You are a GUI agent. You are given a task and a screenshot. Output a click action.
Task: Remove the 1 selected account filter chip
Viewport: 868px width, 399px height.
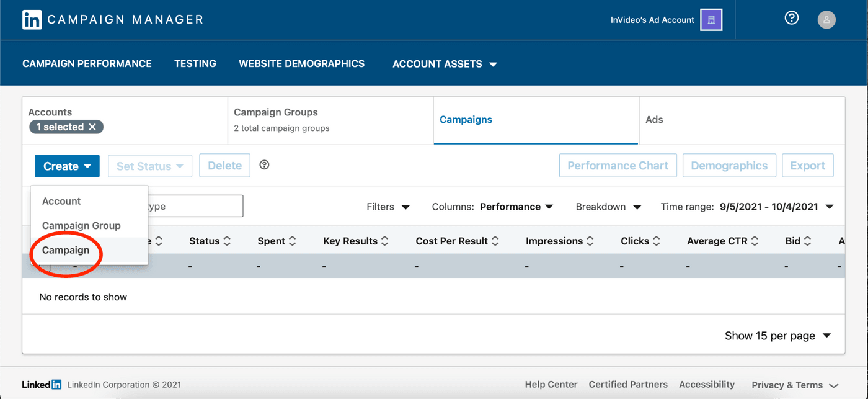94,127
